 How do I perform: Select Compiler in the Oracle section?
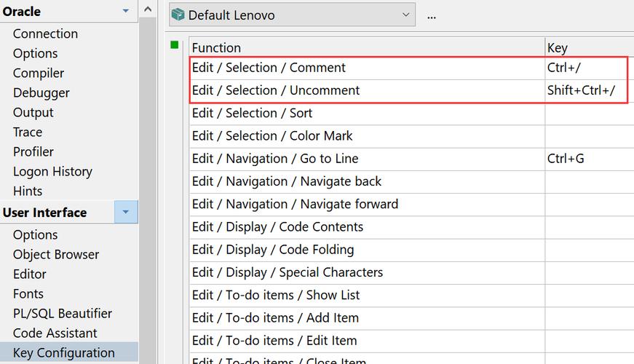coord(39,73)
